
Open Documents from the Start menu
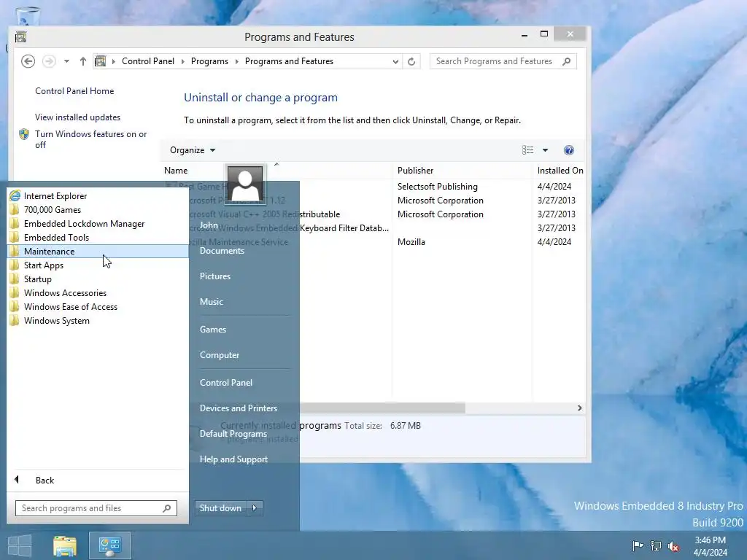[x=222, y=251]
